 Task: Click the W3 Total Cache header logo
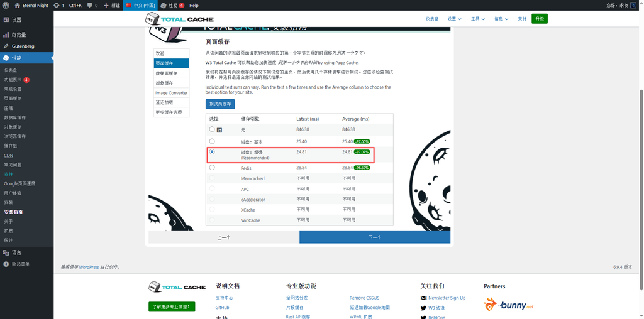pos(179,19)
